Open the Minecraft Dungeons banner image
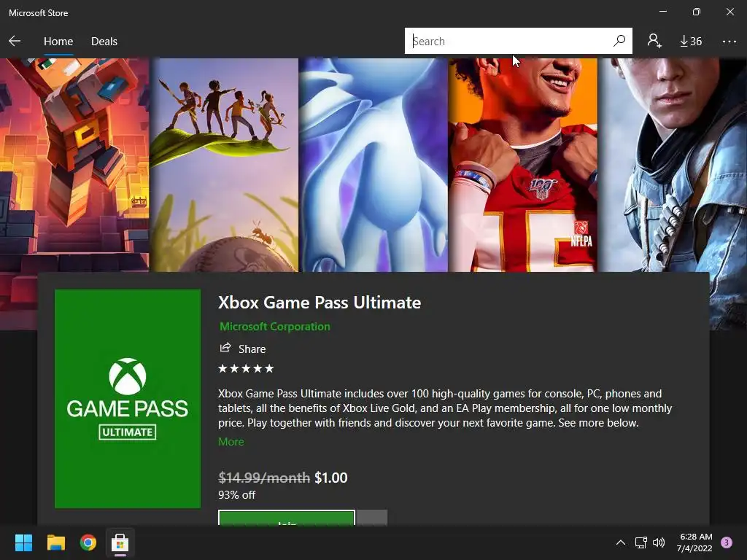The width and height of the screenshot is (747, 560). pyautogui.click(x=74, y=165)
